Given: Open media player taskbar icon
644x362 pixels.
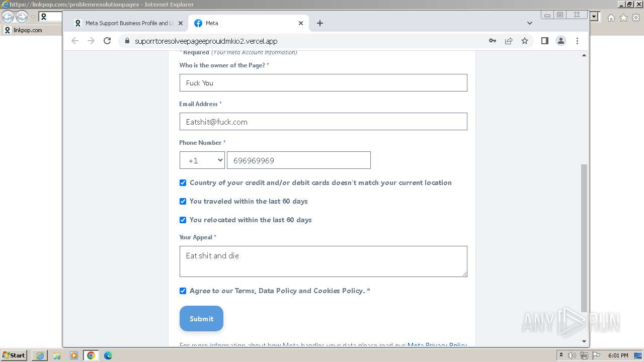Looking at the screenshot, I should point(74,355).
